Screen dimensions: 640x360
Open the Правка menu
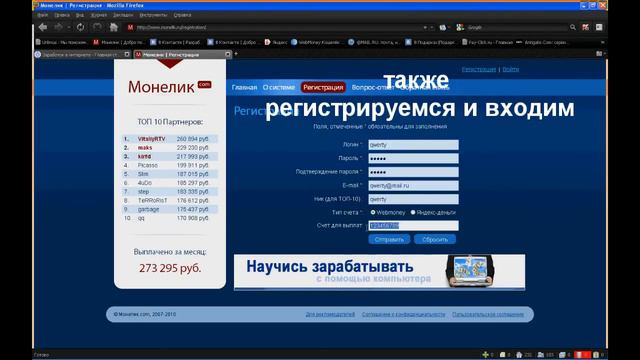click(x=62, y=15)
